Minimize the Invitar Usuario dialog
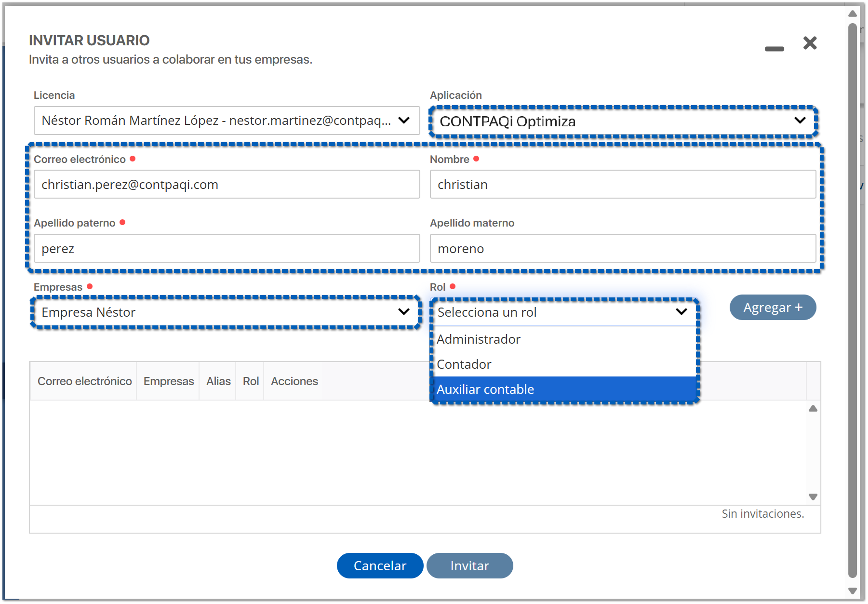 tap(774, 49)
